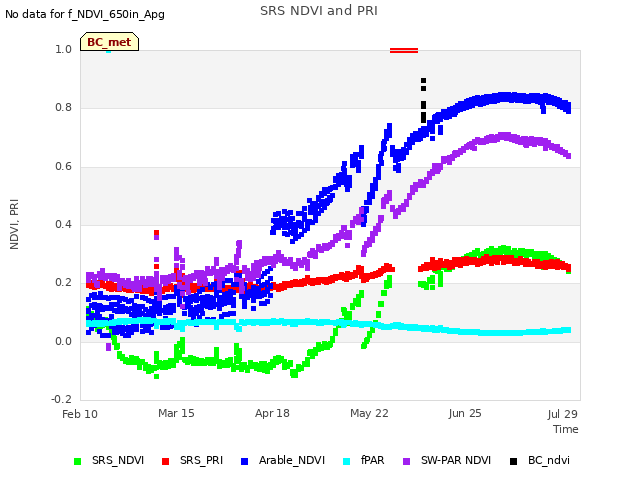Image resolution: width=640 pixels, height=480 pixels.
Task: Select the BC_ndvi legend label
Action: click(x=549, y=460)
